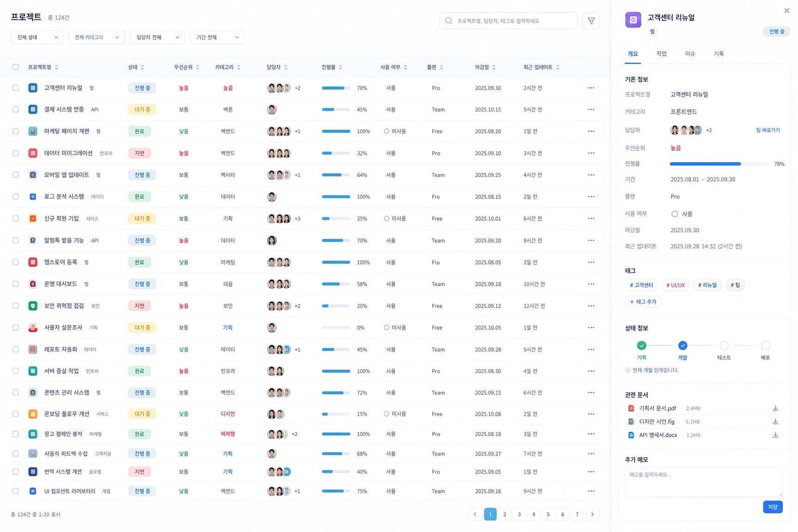This screenshot has width=798, height=532.
Task: Click the 진행률 bar in detail panel
Action: (x=719, y=164)
